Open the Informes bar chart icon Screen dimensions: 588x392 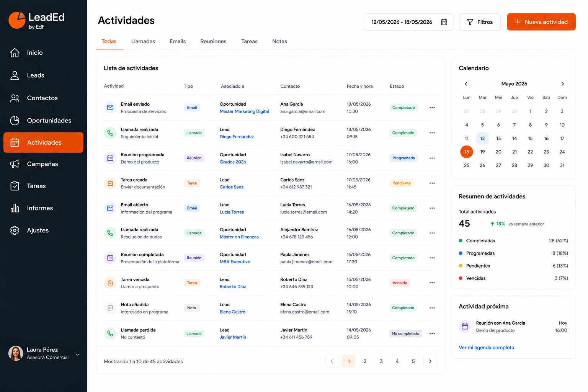[x=15, y=208]
